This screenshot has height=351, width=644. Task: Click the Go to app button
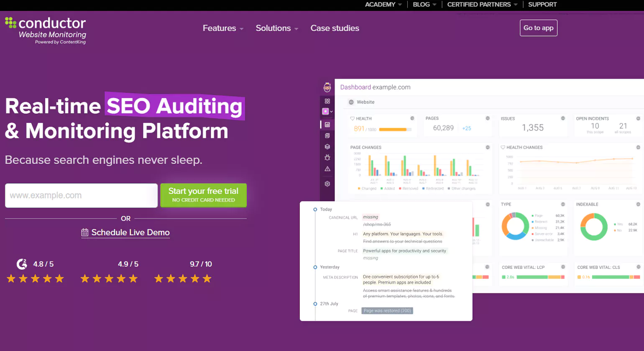coord(538,28)
